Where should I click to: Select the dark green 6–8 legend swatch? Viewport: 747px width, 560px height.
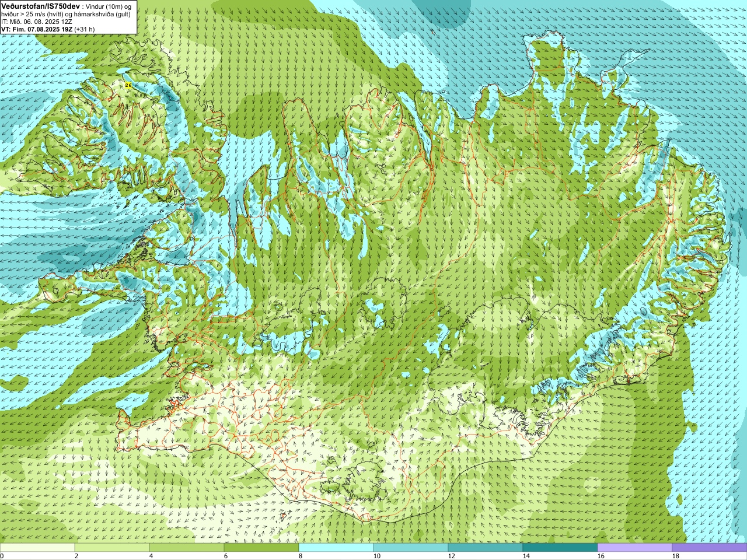[261, 548]
